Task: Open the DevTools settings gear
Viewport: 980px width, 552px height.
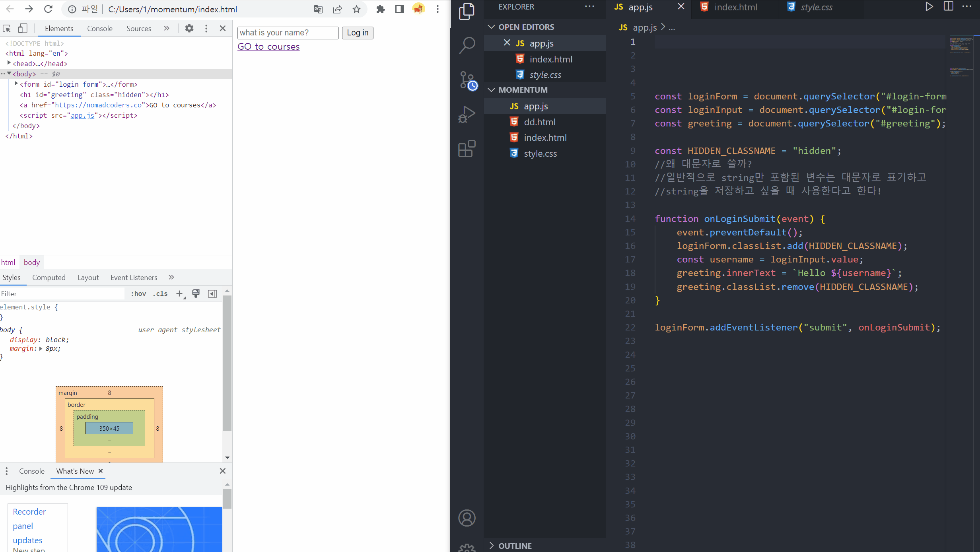Action: tap(189, 28)
